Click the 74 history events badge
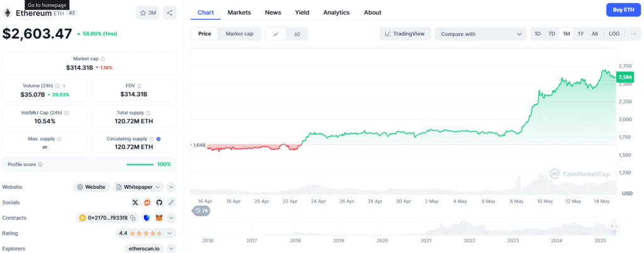 coord(201,210)
